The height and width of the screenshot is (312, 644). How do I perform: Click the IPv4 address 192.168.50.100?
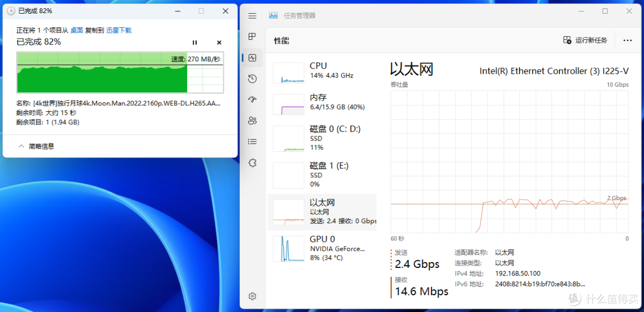[518, 274]
